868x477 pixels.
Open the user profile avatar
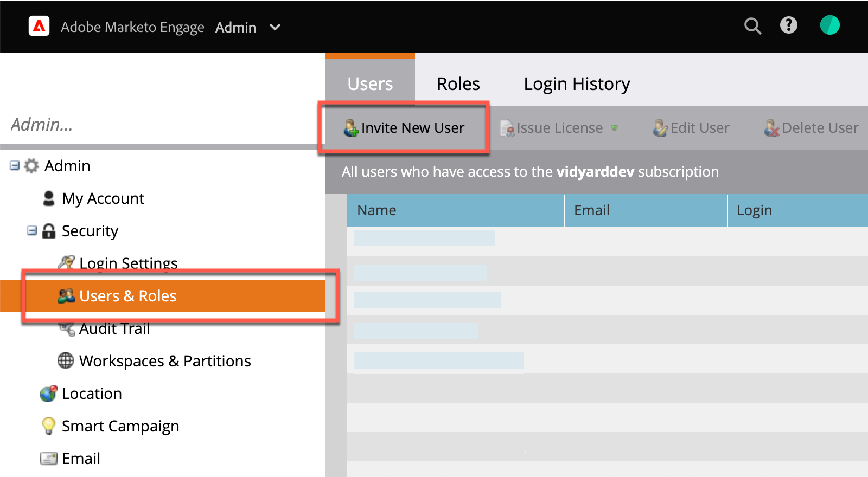[x=829, y=25]
